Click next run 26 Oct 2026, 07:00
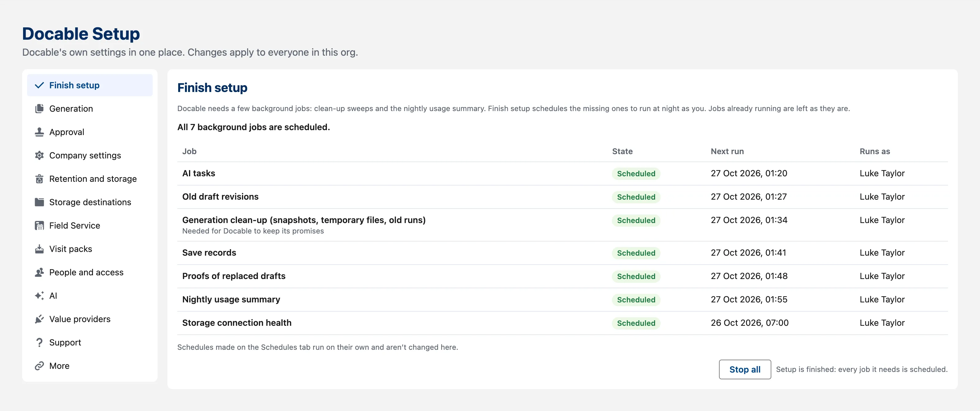980x411 pixels. tap(749, 323)
